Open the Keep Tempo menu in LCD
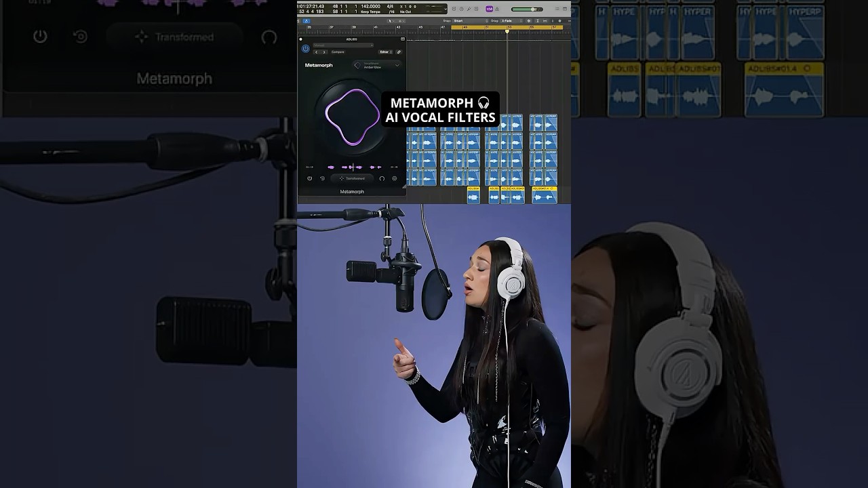The height and width of the screenshot is (488, 868). click(x=370, y=12)
